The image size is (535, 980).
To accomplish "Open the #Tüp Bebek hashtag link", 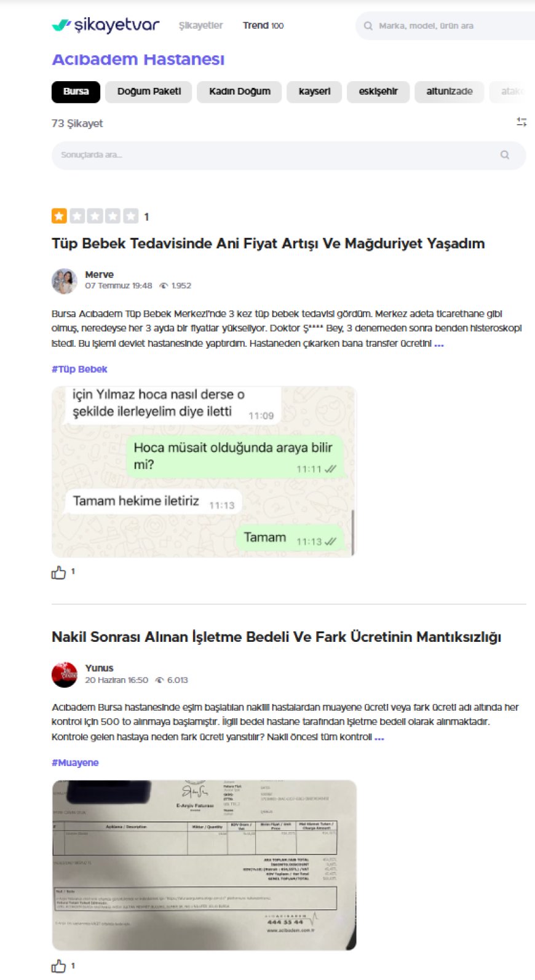I will [x=79, y=369].
